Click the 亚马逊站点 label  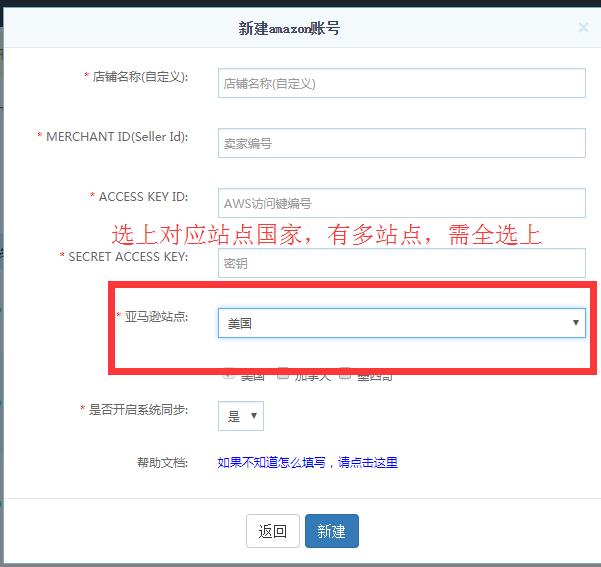(156, 317)
